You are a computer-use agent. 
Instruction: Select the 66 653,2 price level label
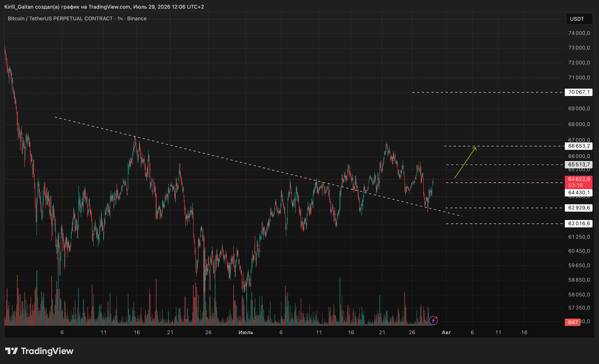coord(578,146)
